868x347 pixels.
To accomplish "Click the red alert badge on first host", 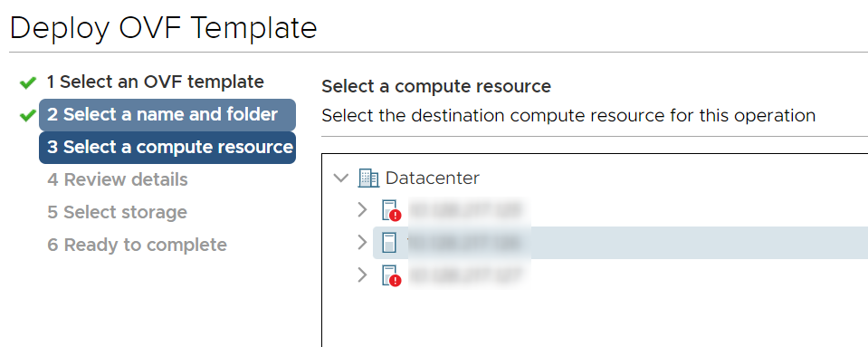I will tap(396, 216).
